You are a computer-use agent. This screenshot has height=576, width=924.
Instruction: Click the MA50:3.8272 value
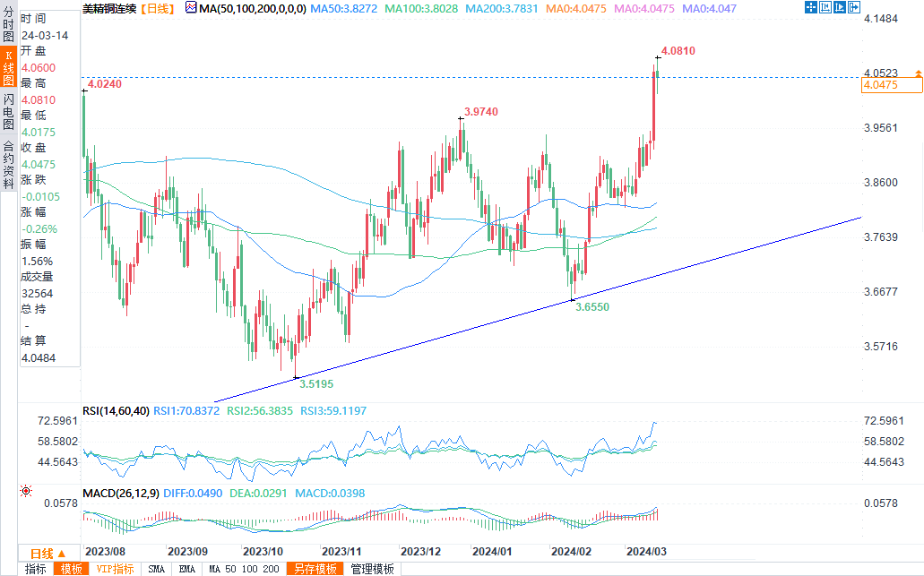coord(343,8)
